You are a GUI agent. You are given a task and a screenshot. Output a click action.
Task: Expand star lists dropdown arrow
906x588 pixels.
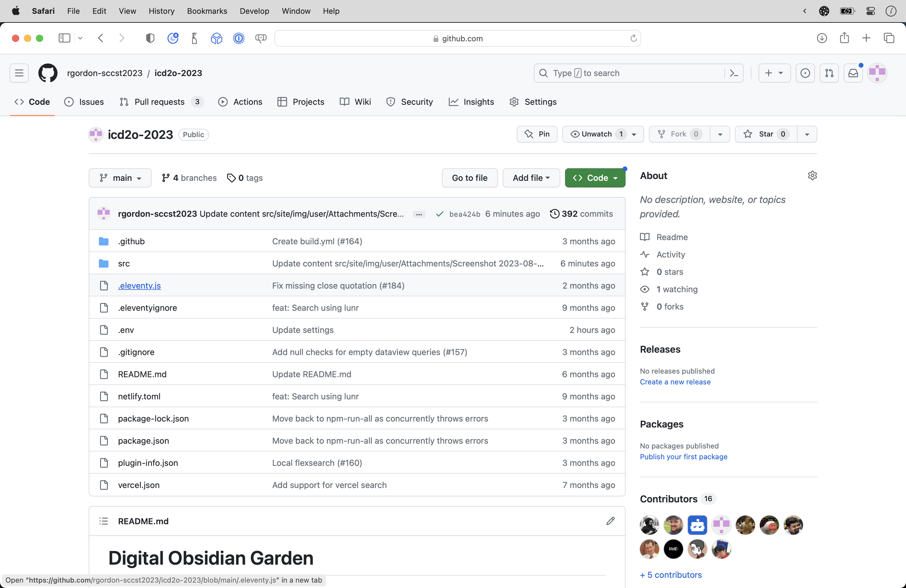pos(807,134)
